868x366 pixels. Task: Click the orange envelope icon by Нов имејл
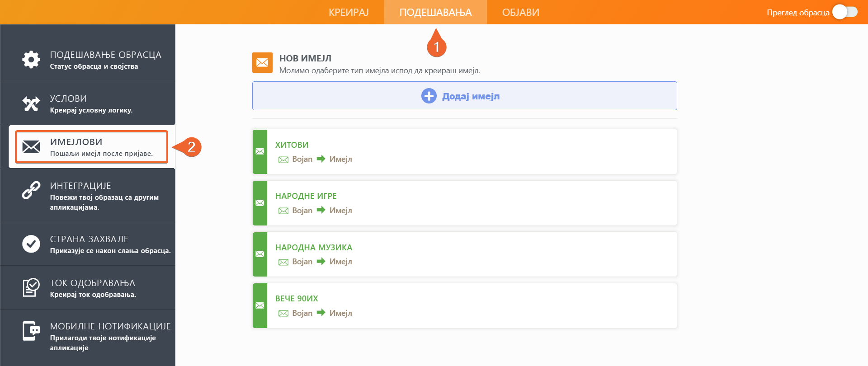[262, 62]
